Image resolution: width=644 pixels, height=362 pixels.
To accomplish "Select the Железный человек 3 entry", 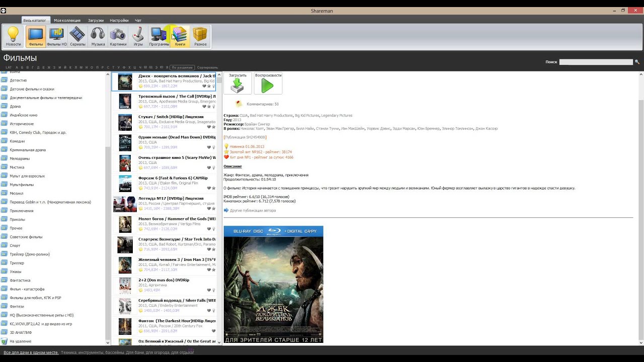I will tap(164, 264).
